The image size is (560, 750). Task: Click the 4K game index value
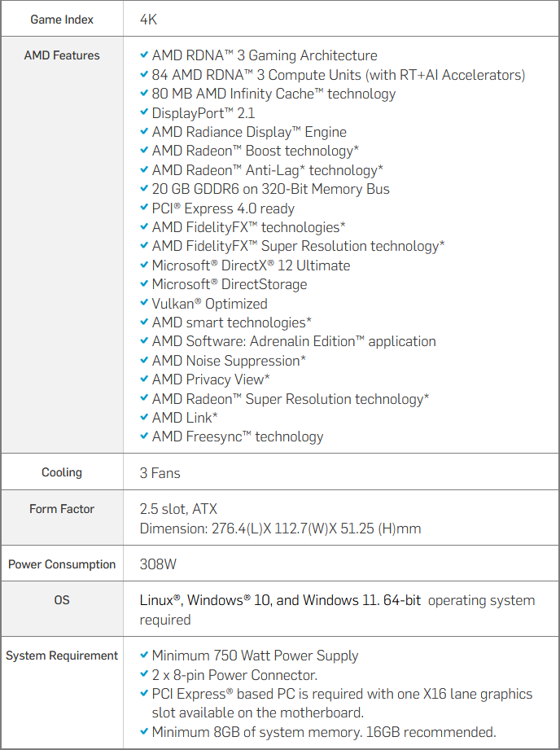coord(148,20)
